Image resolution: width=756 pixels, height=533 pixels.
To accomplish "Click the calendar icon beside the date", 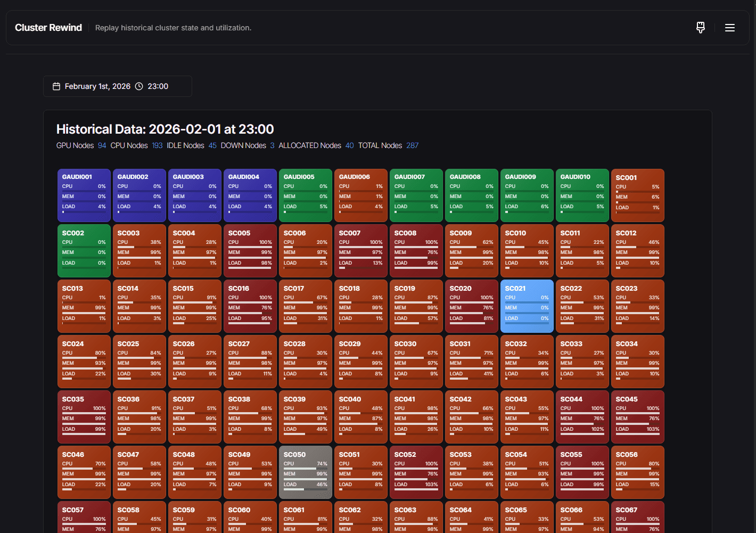I will pyautogui.click(x=56, y=86).
